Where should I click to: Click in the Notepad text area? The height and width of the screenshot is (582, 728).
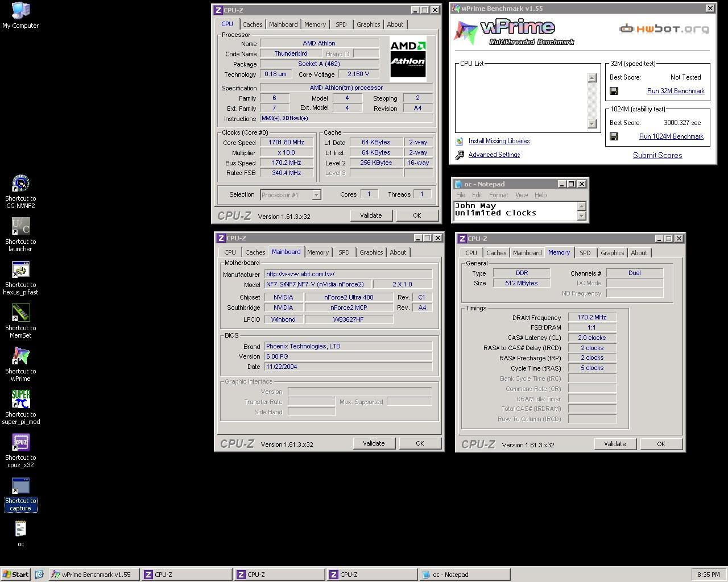[515, 211]
